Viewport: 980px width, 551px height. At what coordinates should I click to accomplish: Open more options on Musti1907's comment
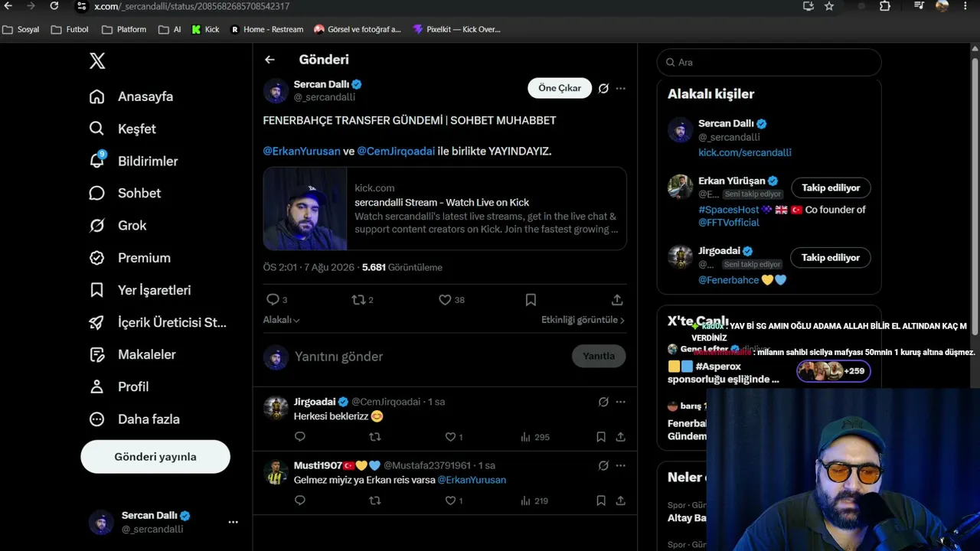coord(621,465)
